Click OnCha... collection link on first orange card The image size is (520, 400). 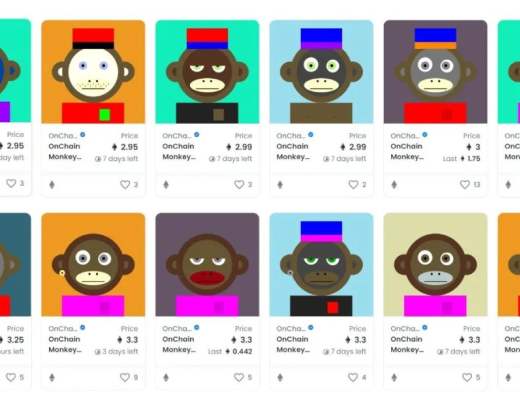[63, 136]
